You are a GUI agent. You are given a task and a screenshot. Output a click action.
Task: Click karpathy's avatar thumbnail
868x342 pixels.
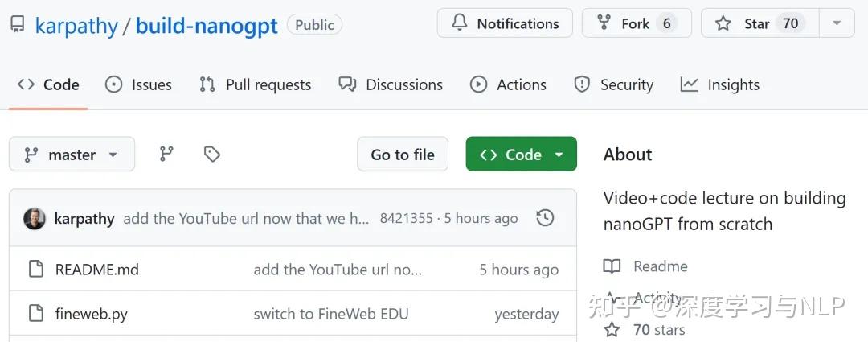35,219
